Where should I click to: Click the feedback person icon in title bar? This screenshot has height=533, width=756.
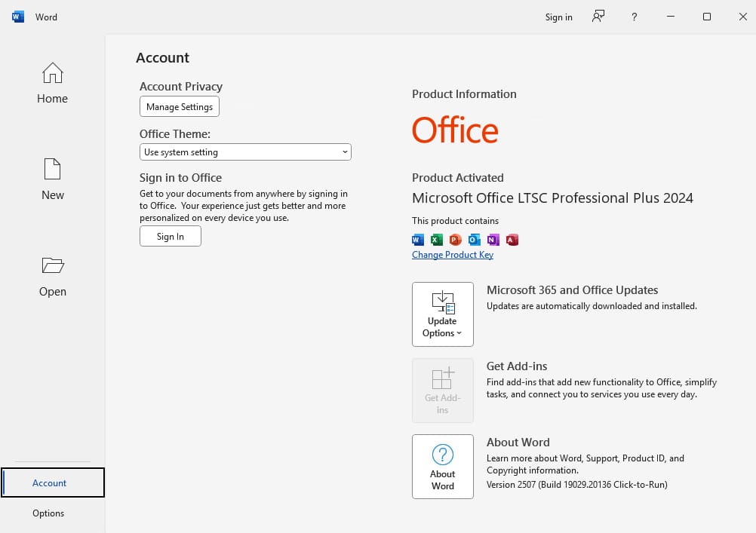coord(598,17)
